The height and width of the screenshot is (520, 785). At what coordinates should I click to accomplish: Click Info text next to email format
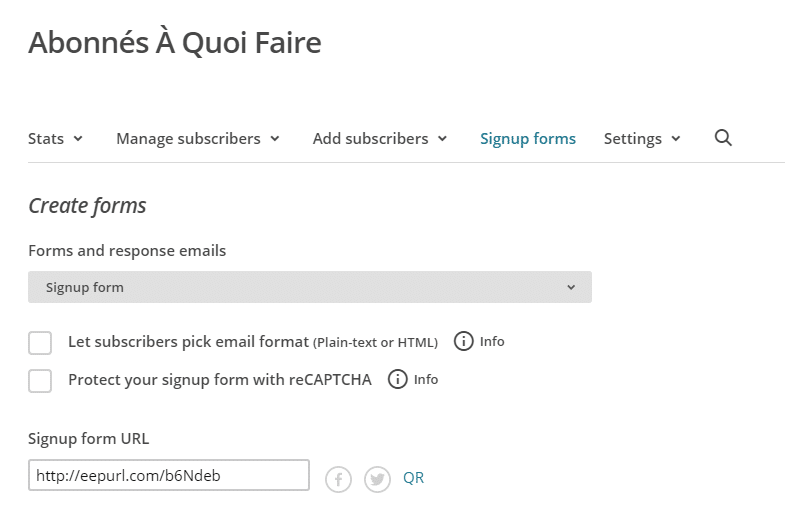pyautogui.click(x=492, y=341)
